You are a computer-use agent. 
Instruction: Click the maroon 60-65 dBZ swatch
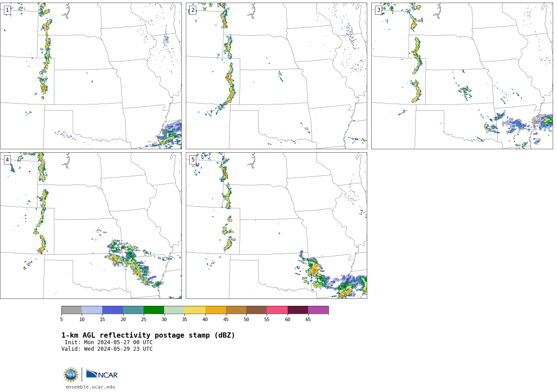click(298, 310)
